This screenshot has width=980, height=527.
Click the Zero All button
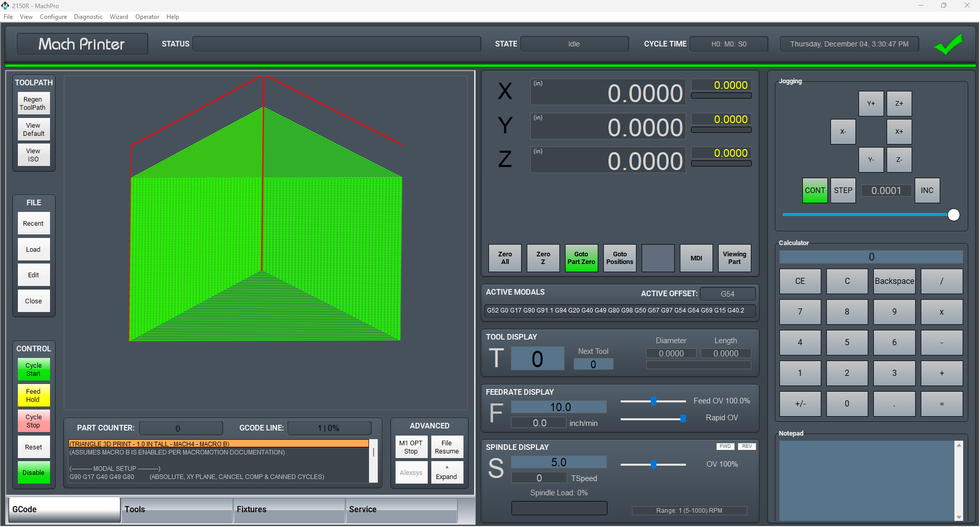(505, 258)
